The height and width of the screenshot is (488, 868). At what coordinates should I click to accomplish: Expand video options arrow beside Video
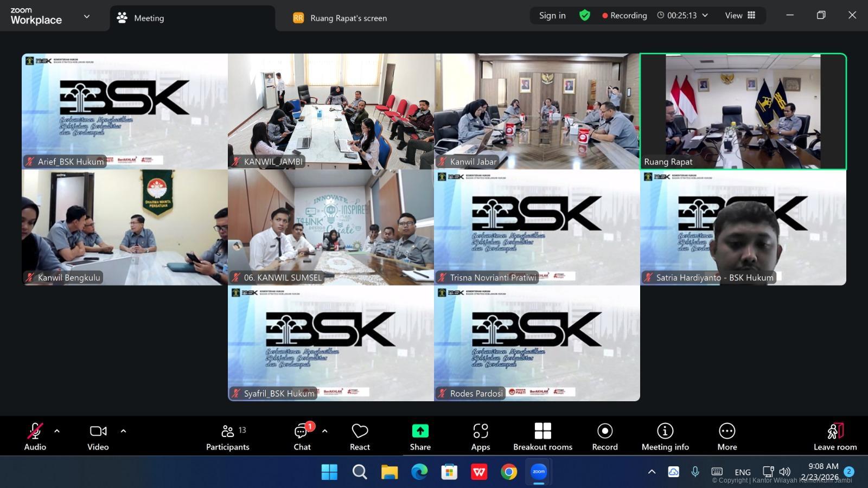point(123,431)
